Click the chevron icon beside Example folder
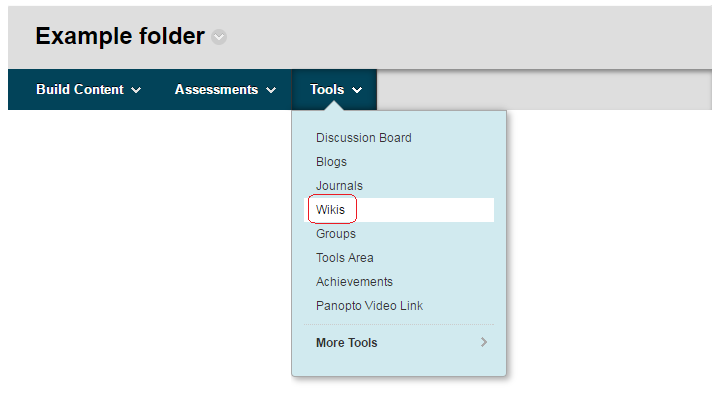Screen dimensions: 728x410 (x=219, y=38)
